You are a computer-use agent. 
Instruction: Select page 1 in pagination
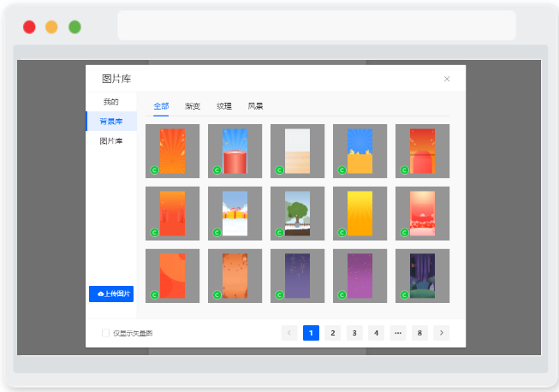pyautogui.click(x=311, y=333)
